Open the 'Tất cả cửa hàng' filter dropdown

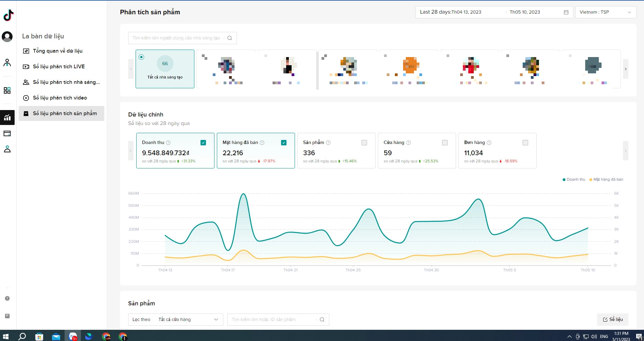tap(175, 320)
